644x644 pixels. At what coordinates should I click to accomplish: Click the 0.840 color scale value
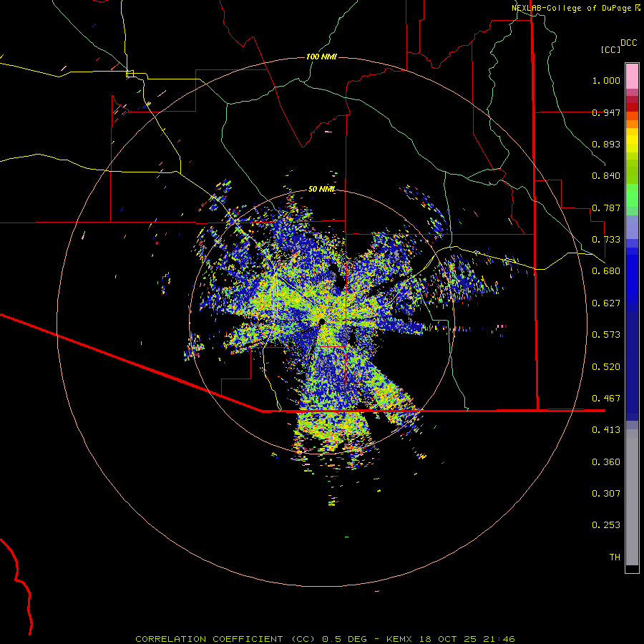point(606,176)
